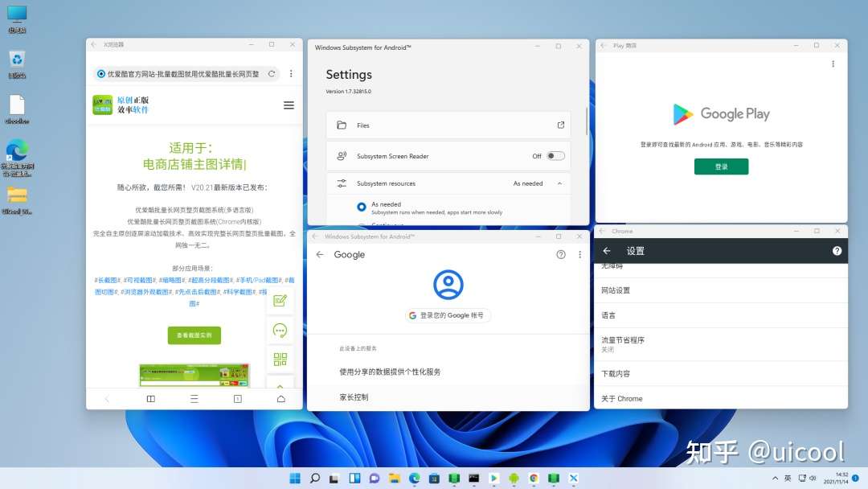Click the scroll-to-top chevron on webpage
The image size is (868, 489).
click(280, 385)
